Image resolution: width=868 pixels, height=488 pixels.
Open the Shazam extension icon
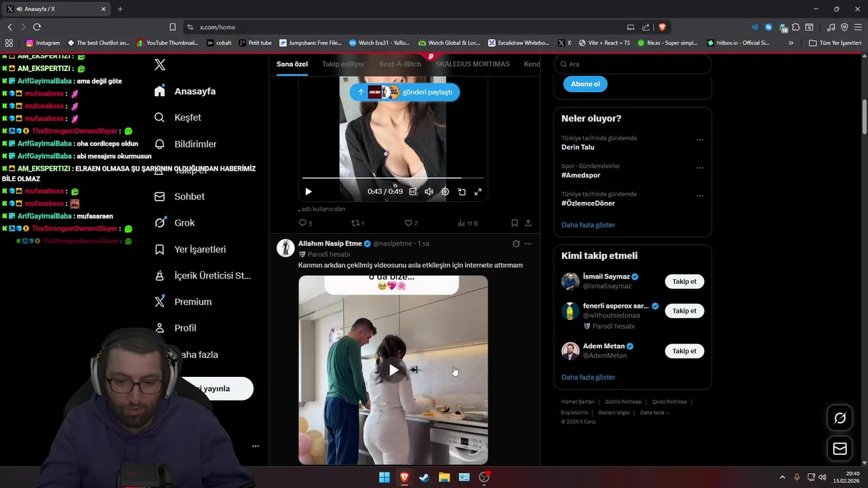tap(768, 27)
